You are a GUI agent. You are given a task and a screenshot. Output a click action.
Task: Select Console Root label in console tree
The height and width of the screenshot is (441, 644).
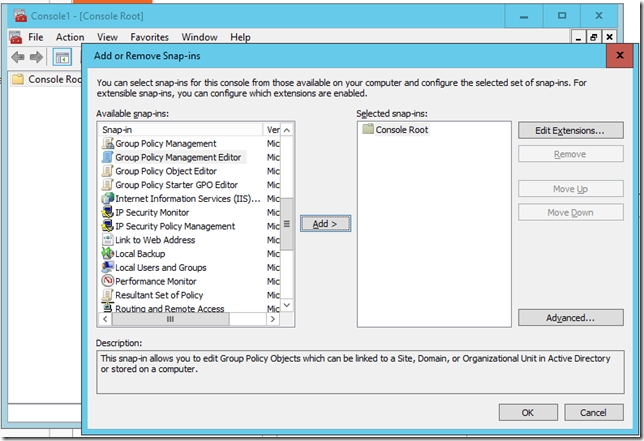55,79
